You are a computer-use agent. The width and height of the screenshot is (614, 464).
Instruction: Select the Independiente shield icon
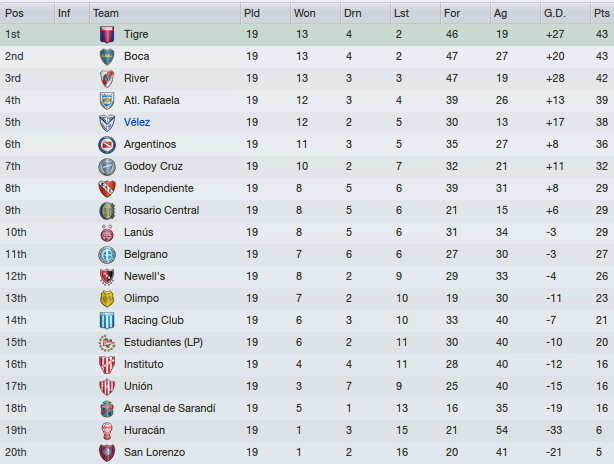[x=107, y=188]
